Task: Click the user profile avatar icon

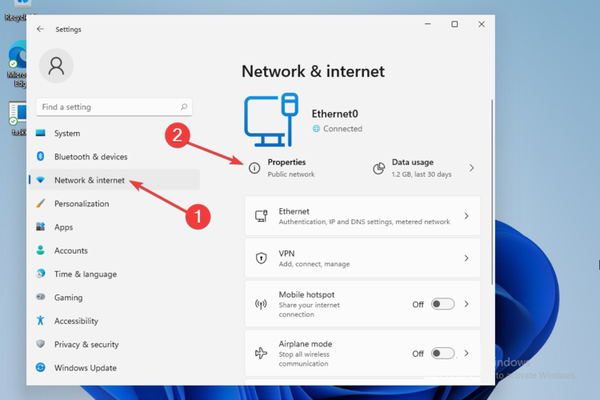Action: 58,67
